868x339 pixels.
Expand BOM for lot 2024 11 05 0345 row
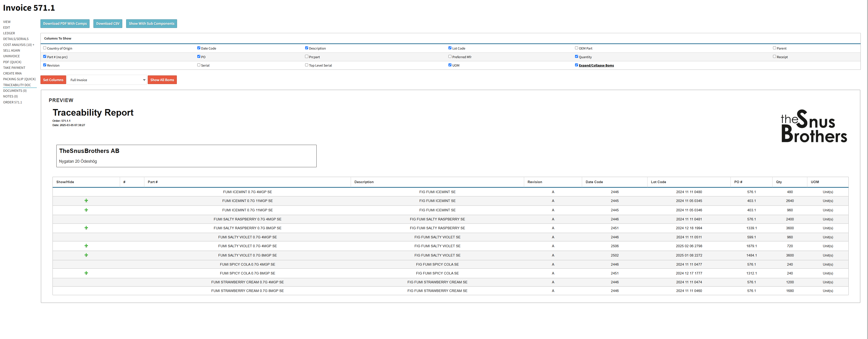point(86,200)
